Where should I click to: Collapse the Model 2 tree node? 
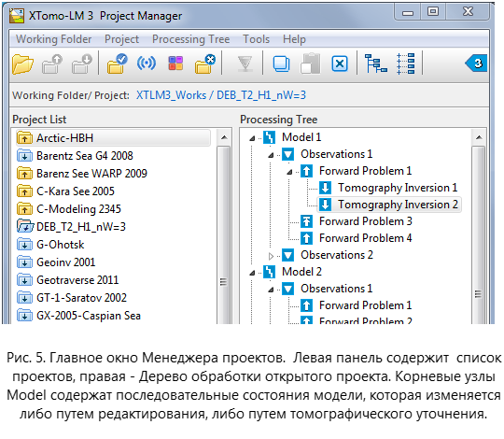pyautogui.click(x=252, y=273)
